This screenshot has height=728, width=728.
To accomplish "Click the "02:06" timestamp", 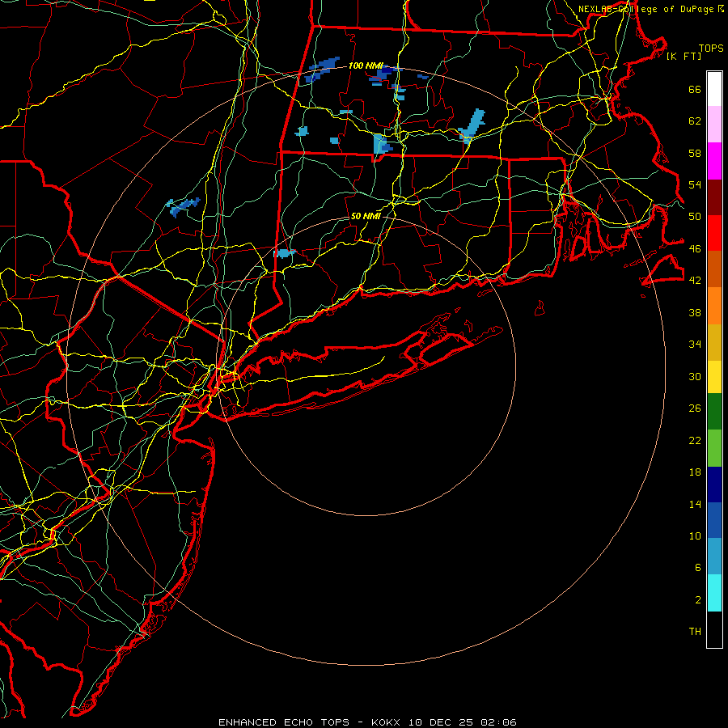I will tap(498, 722).
